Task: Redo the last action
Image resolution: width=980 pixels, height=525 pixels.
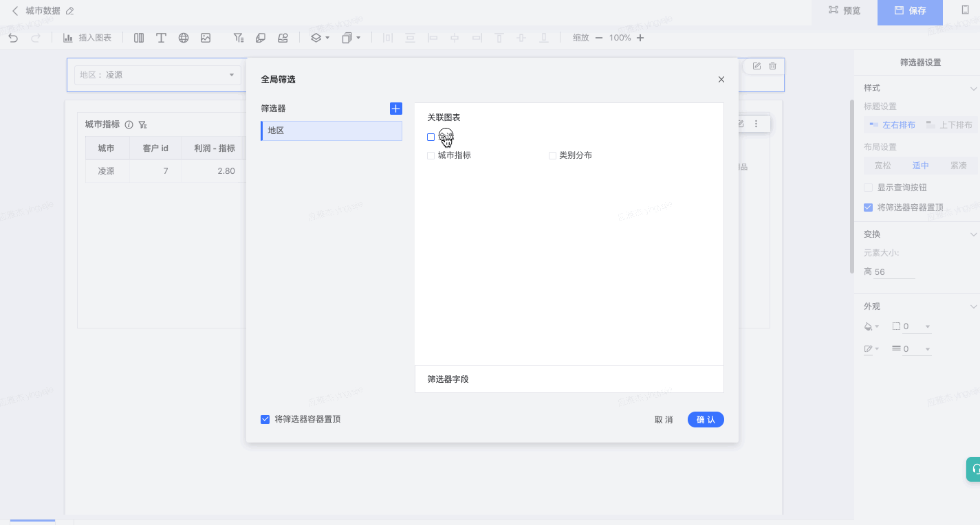Action: (x=36, y=38)
